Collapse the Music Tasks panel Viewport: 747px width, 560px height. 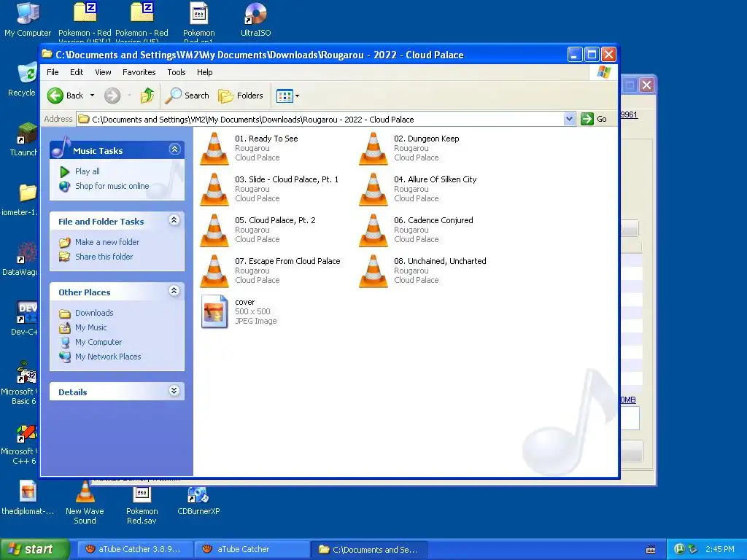[x=174, y=149]
